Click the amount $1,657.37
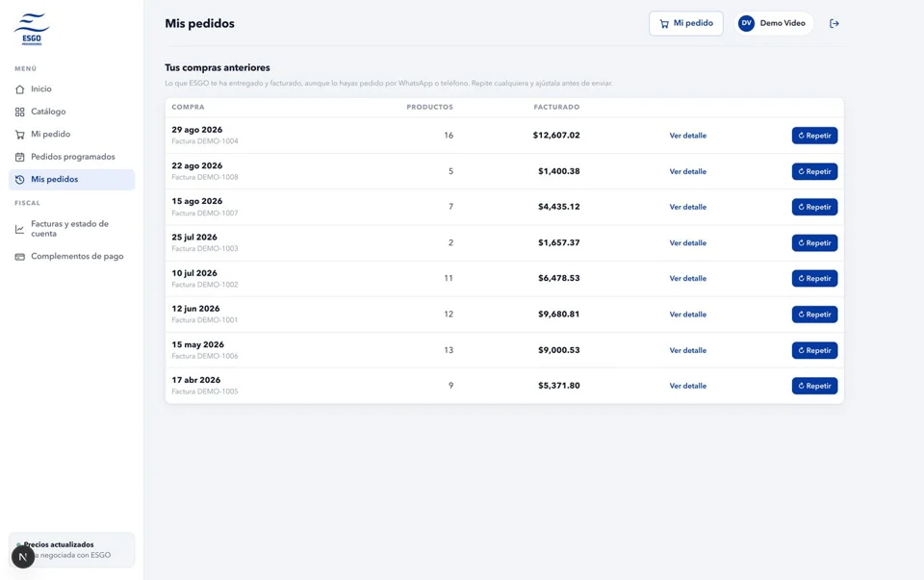924x580 pixels. tap(558, 242)
